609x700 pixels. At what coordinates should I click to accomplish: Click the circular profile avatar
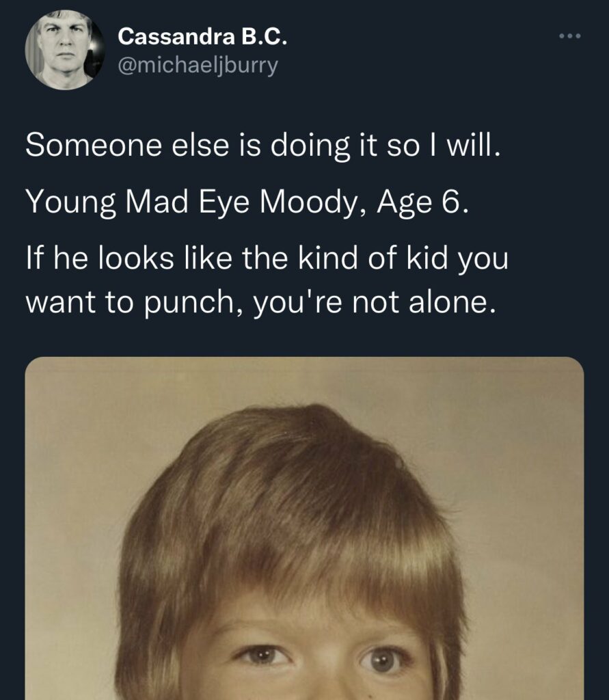click(65, 51)
